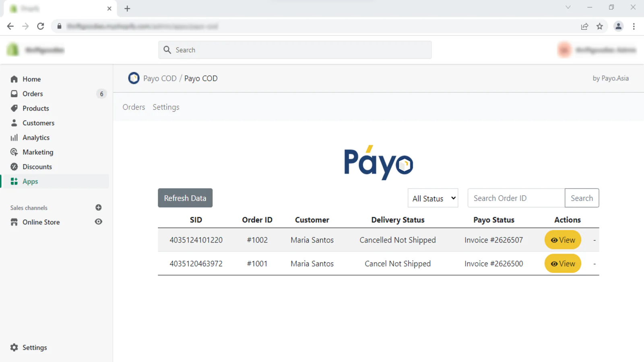The width and height of the screenshot is (644, 362).
Task: Reload the page in the browser
Action: click(x=41, y=26)
